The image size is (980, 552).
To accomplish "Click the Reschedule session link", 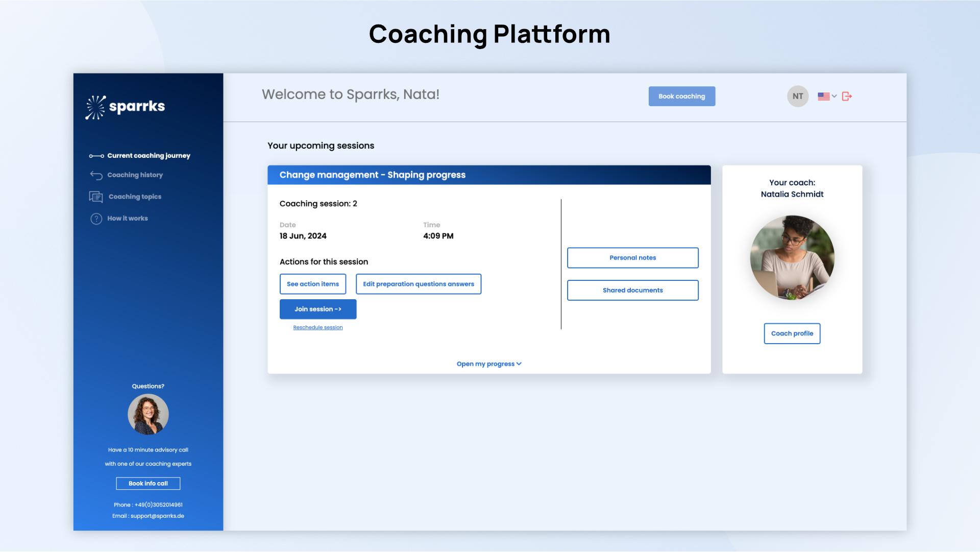I will [317, 327].
